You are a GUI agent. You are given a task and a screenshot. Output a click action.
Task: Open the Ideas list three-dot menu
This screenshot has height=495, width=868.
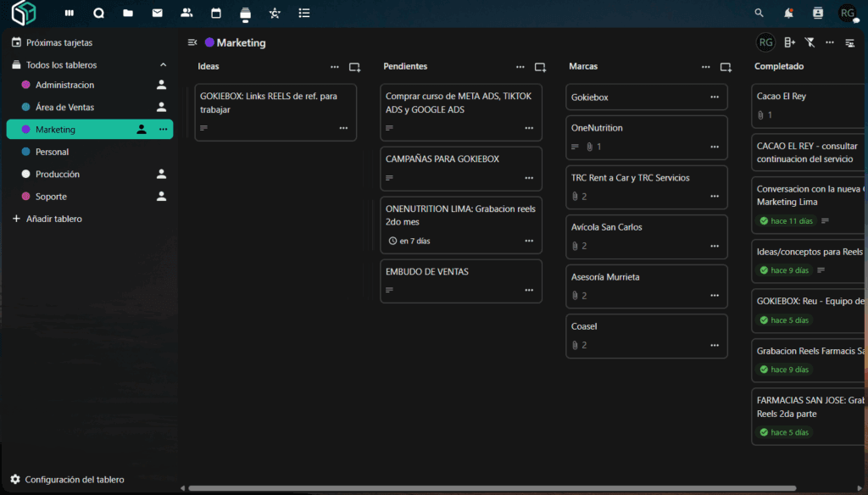point(335,67)
